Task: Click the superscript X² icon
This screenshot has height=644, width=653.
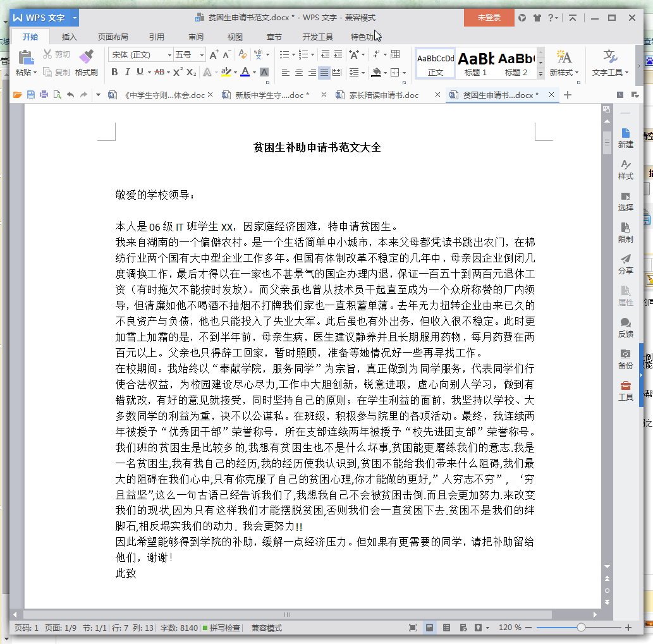Action: point(178,72)
